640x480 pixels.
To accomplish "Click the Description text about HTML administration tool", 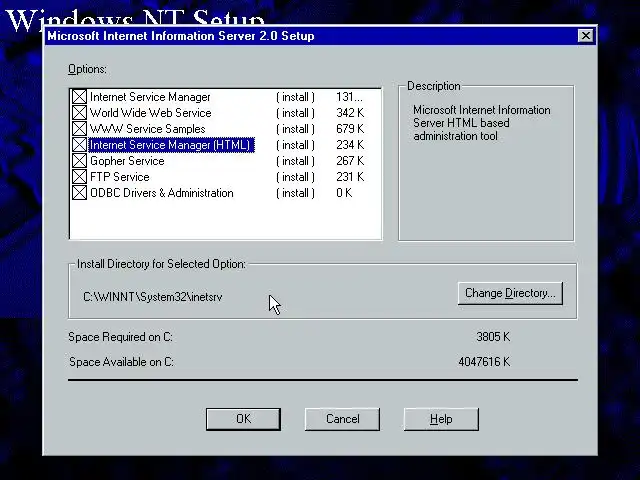I will [482, 123].
